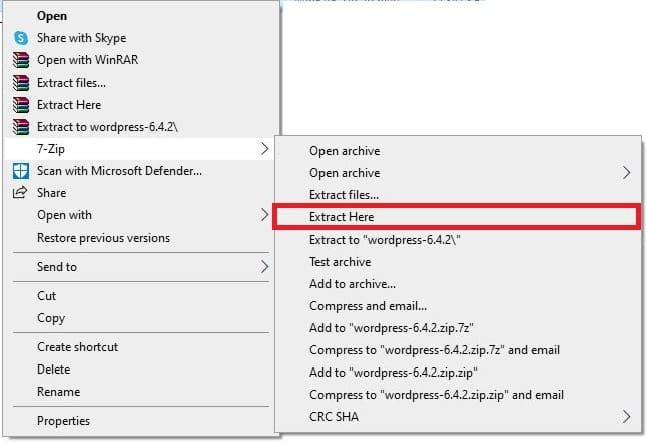Screen dimensions: 647x443
Task: Choose Test archive from 7-Zip submenu
Action: 340,261
